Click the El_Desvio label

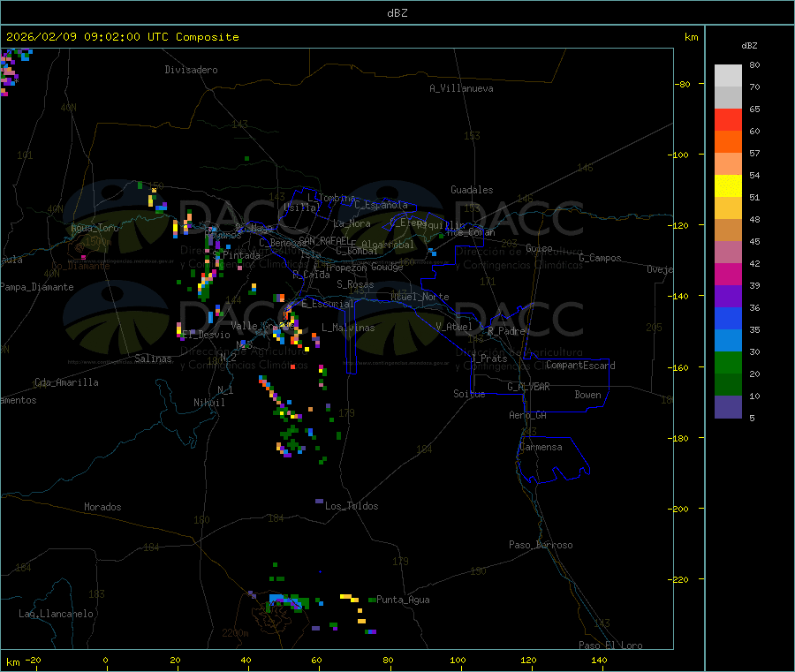[x=206, y=335]
